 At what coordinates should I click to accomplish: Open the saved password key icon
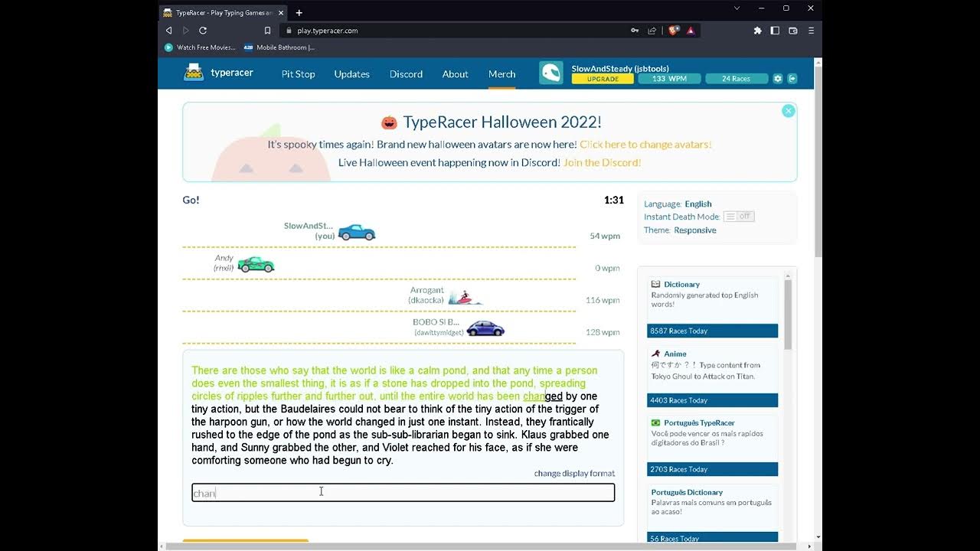pos(635,31)
